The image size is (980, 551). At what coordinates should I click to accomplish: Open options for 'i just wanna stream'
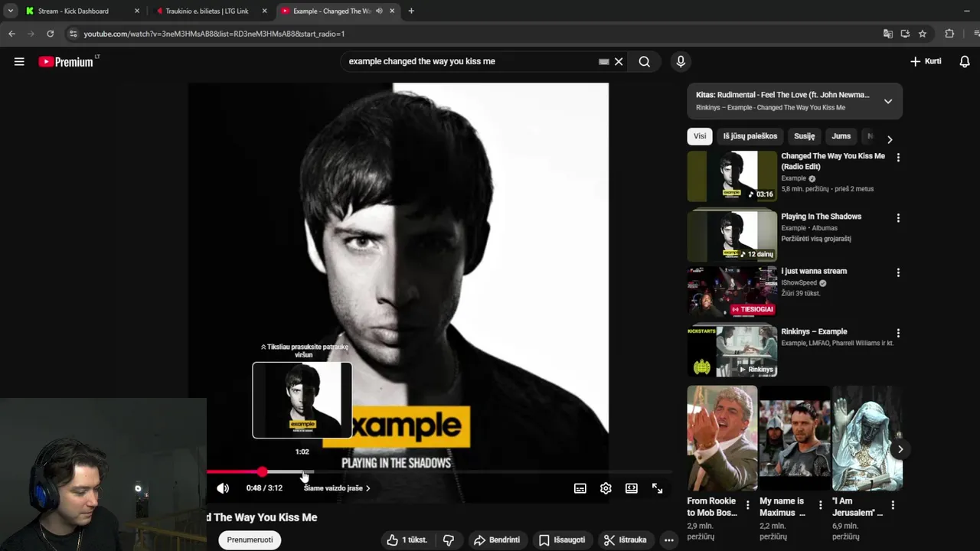coord(898,272)
